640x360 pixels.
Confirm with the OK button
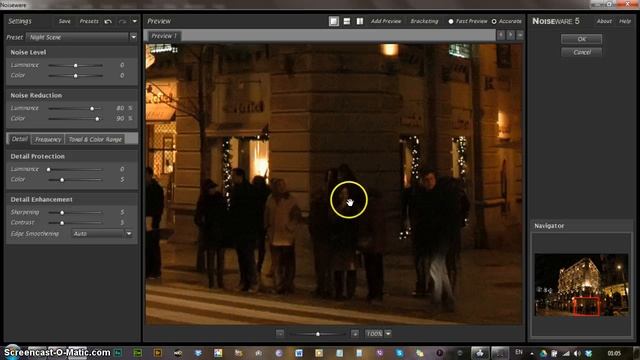pyautogui.click(x=581, y=39)
